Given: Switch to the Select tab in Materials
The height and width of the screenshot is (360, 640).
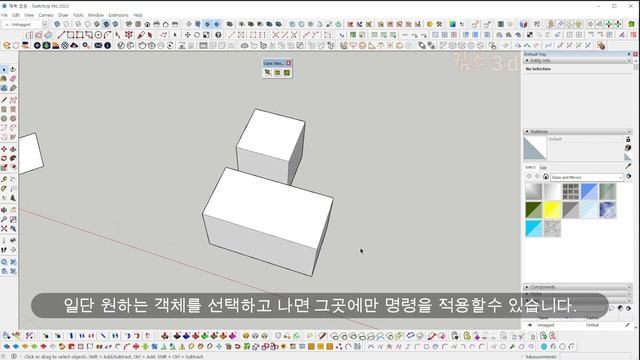Looking at the screenshot, I should 530,167.
